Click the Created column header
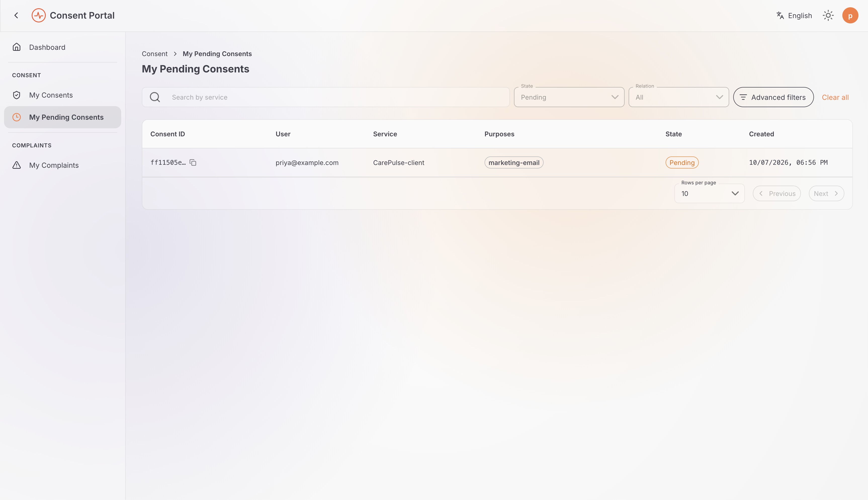The width and height of the screenshot is (868, 500). 761,134
